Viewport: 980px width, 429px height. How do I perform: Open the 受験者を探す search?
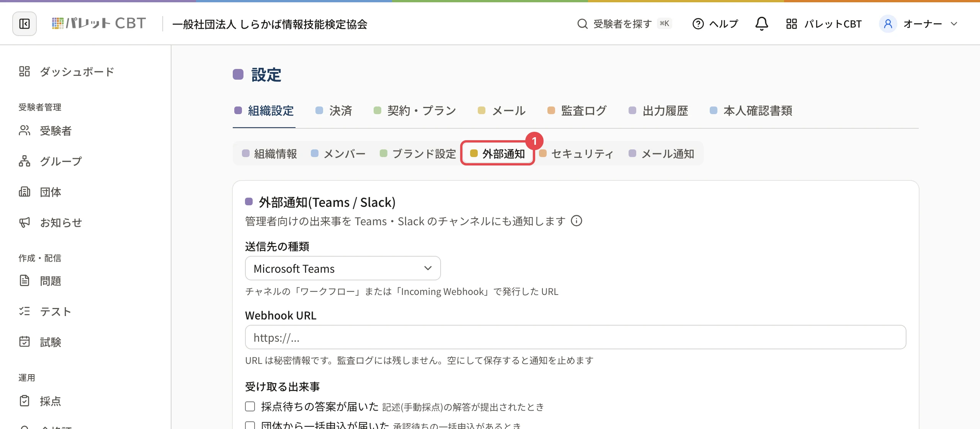click(x=624, y=24)
